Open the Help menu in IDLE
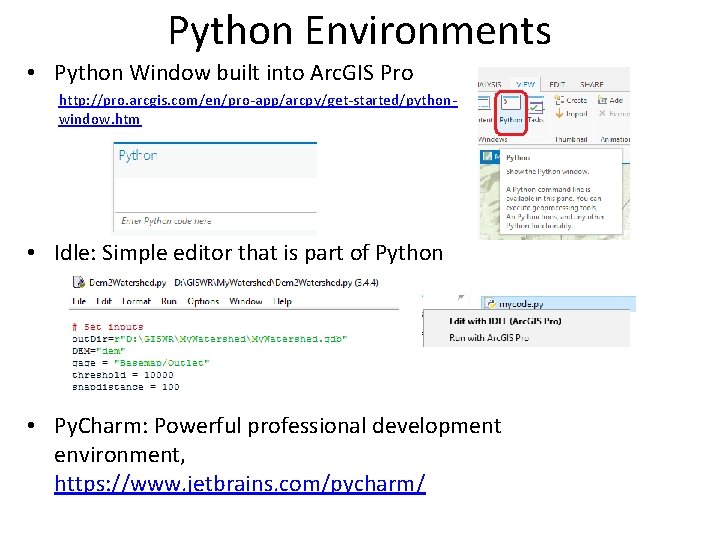Viewport: 720px width, 540px height. [282, 301]
